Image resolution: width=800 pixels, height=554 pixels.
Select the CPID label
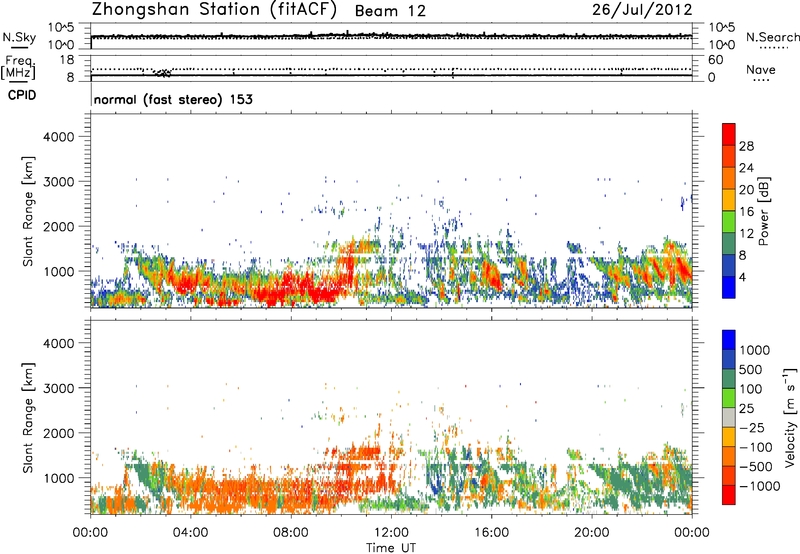pos(22,95)
